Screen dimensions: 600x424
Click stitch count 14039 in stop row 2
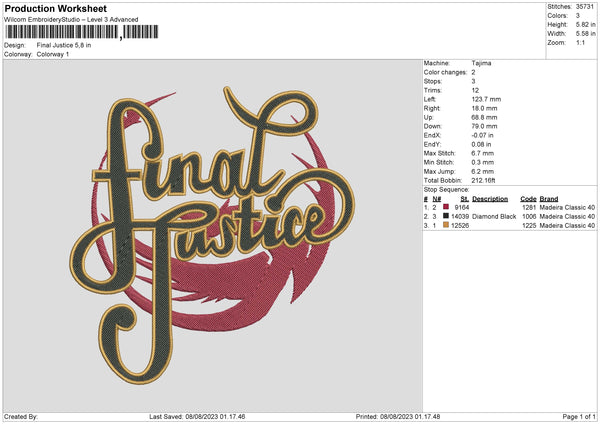[x=460, y=216]
